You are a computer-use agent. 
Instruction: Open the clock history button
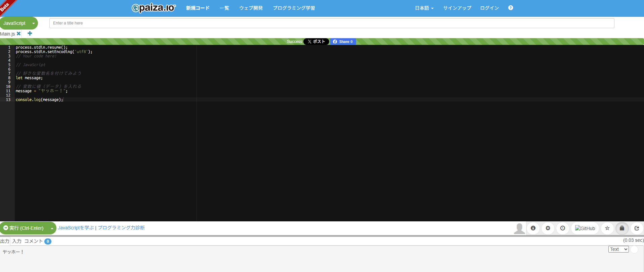[x=563, y=228]
